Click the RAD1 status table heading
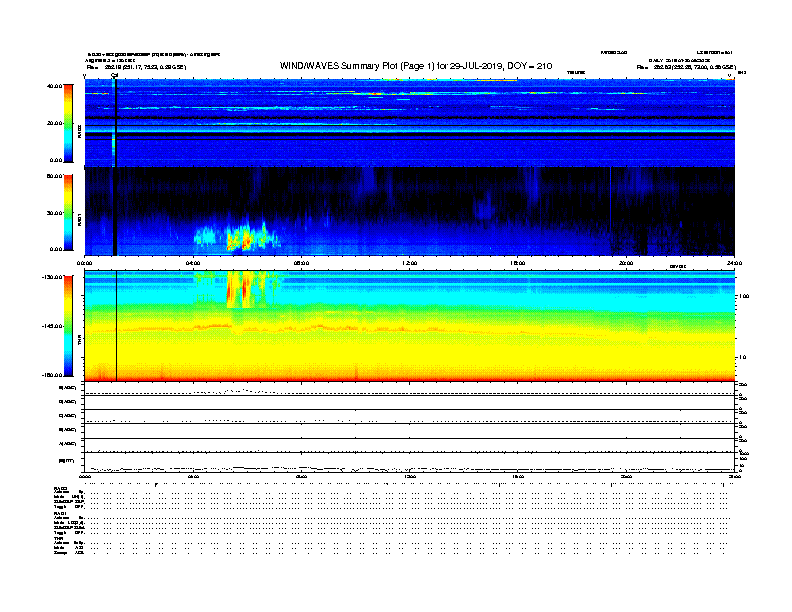The height and width of the screenshot is (612, 792). [60, 514]
